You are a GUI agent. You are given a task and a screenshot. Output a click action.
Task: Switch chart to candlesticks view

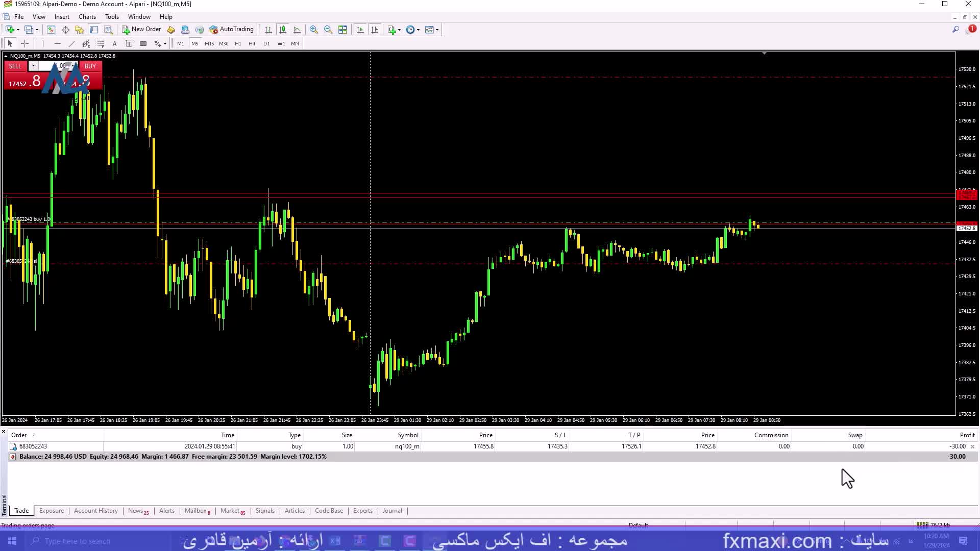(x=283, y=30)
